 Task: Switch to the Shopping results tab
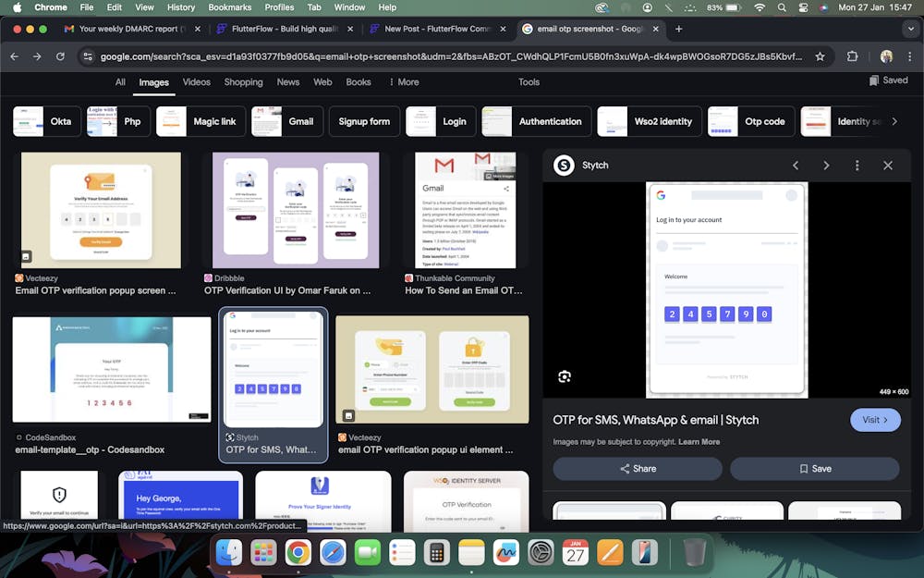click(243, 82)
